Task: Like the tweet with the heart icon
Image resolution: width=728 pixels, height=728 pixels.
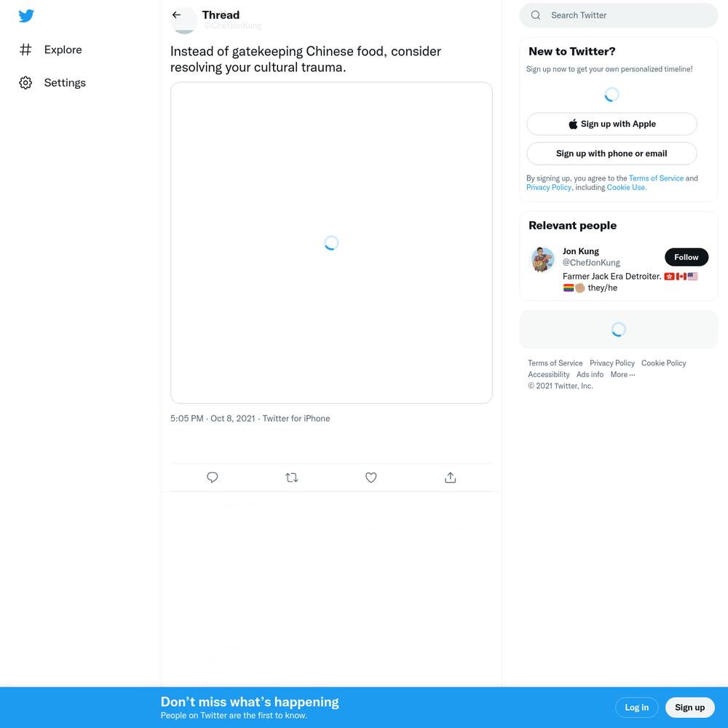Action: pos(371,478)
